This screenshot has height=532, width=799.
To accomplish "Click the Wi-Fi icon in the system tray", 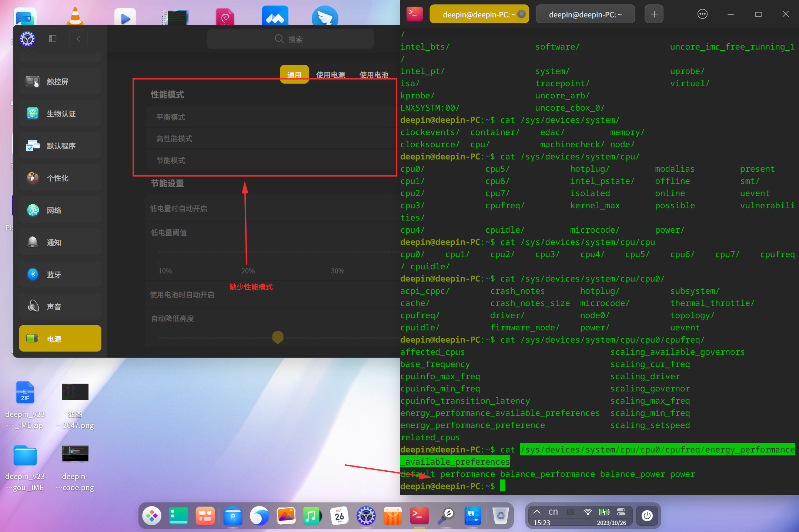I will pyautogui.click(x=588, y=512).
